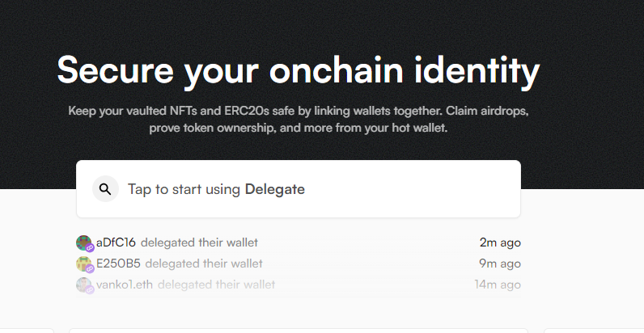Click the "2m ago" timestamp

(500, 242)
